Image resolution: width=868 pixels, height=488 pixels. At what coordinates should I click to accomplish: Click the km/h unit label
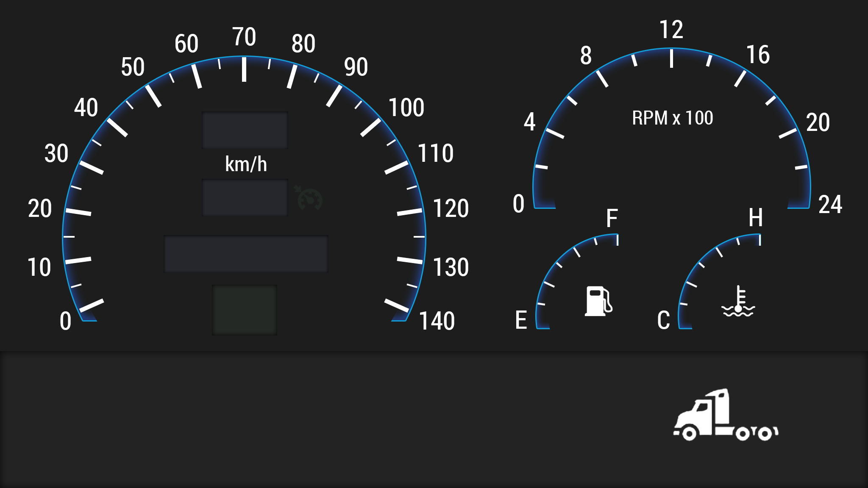[x=246, y=164]
